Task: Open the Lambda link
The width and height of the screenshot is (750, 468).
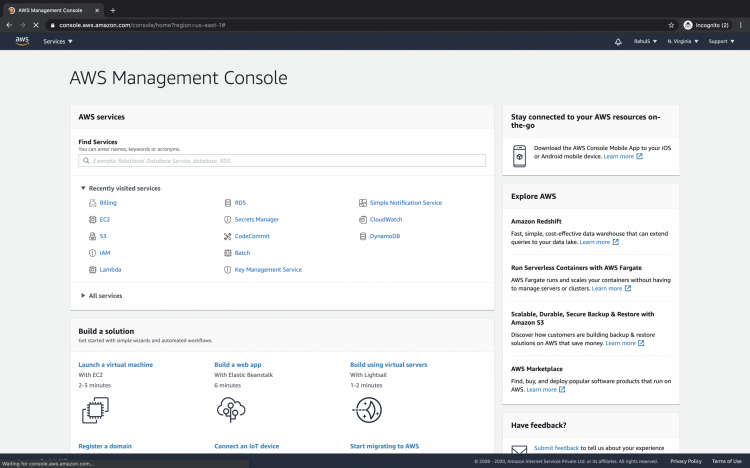Action: coord(110,270)
